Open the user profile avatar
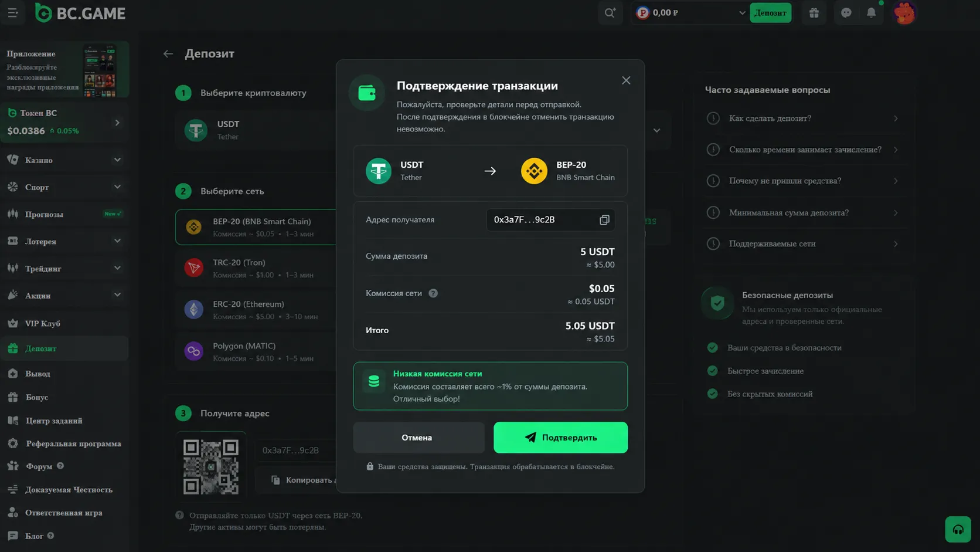The height and width of the screenshot is (552, 980). click(x=904, y=13)
